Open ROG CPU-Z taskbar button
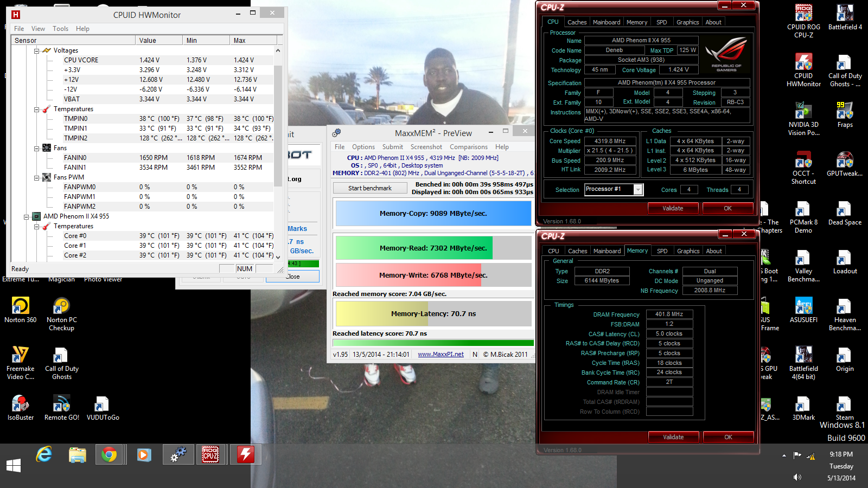The width and height of the screenshot is (868, 488). pyautogui.click(x=210, y=454)
